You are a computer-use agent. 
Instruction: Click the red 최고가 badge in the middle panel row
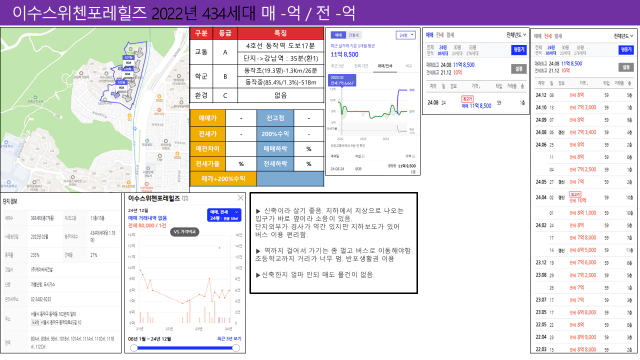(467, 99)
